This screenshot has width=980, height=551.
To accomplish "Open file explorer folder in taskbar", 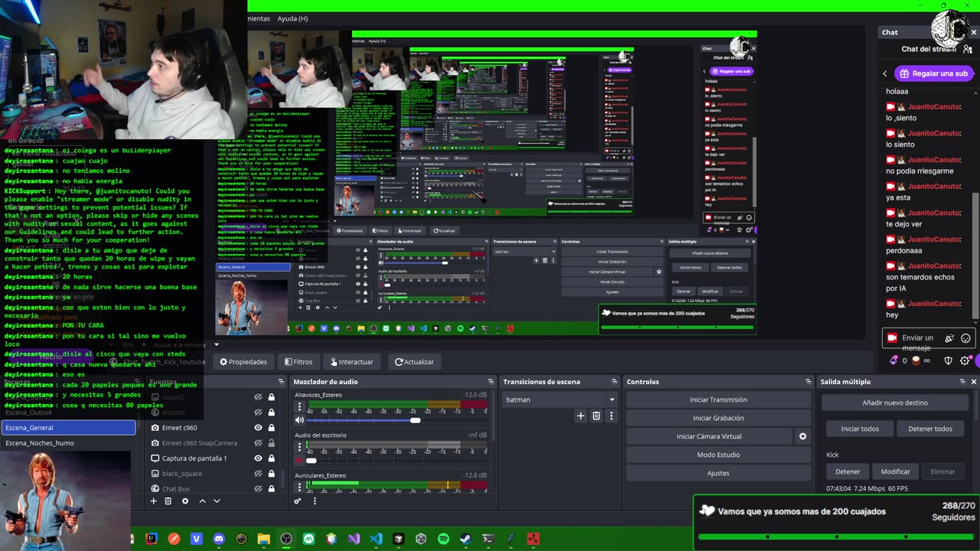I will [x=263, y=539].
